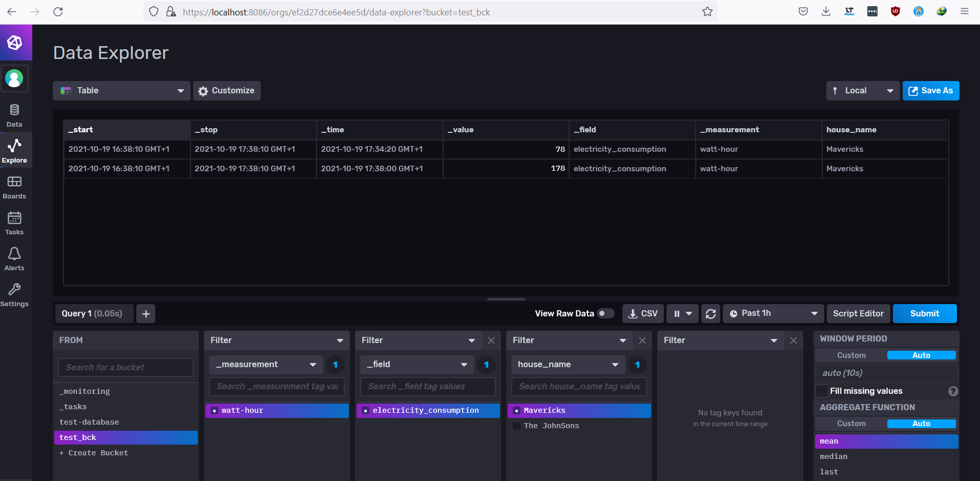
Task: Open the Script Editor
Action: click(858, 313)
